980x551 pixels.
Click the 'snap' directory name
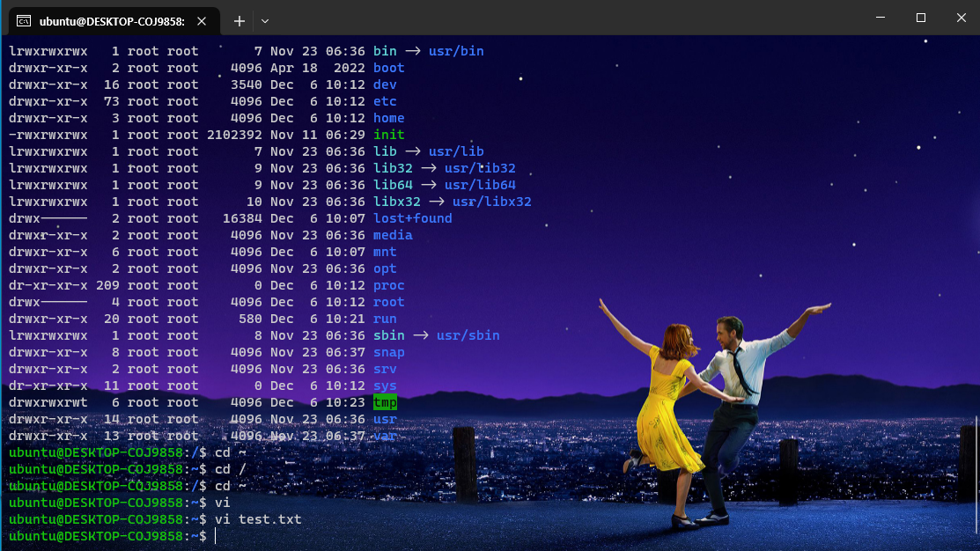tap(389, 352)
